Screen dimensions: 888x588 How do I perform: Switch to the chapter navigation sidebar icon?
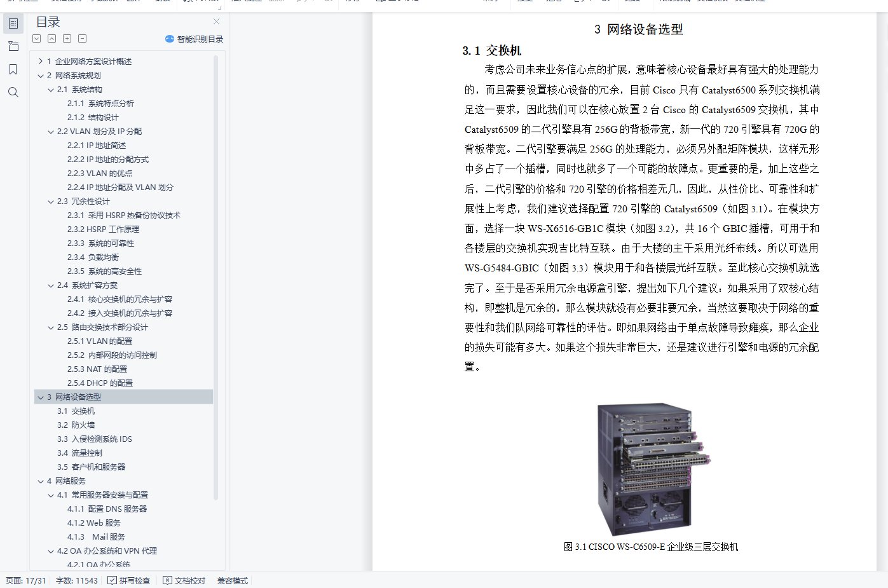tap(13, 46)
